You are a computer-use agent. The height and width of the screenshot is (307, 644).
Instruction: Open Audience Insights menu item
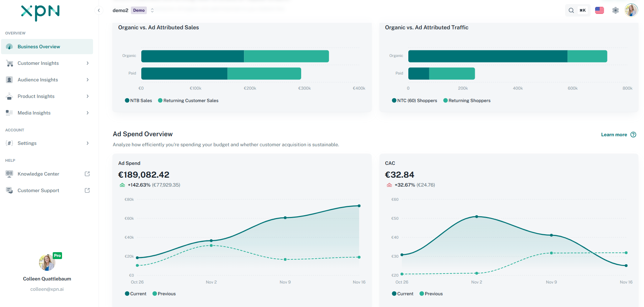pyautogui.click(x=47, y=80)
